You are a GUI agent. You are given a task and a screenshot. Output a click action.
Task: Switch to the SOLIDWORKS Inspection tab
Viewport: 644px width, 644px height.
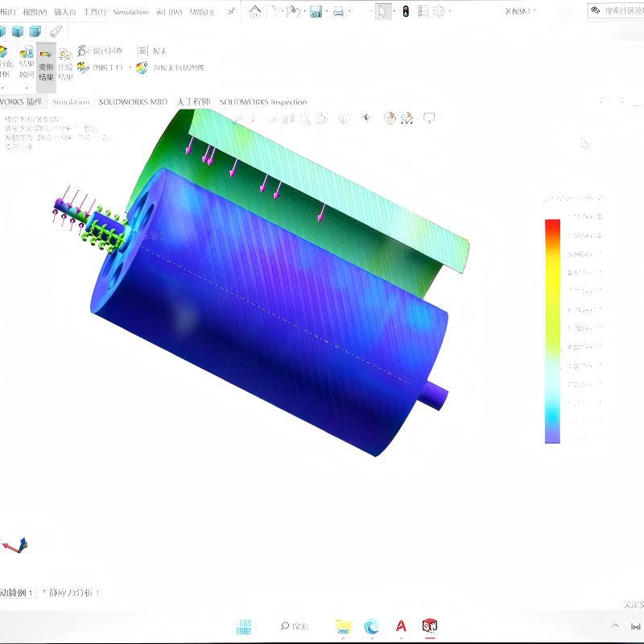click(x=263, y=102)
